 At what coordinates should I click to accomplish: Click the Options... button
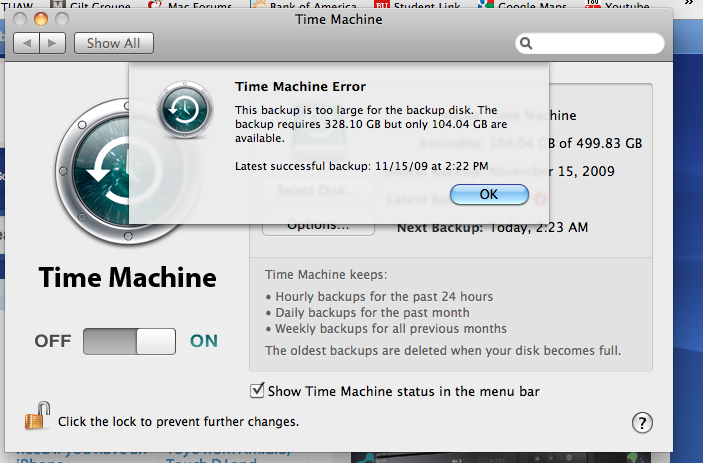tap(318, 228)
